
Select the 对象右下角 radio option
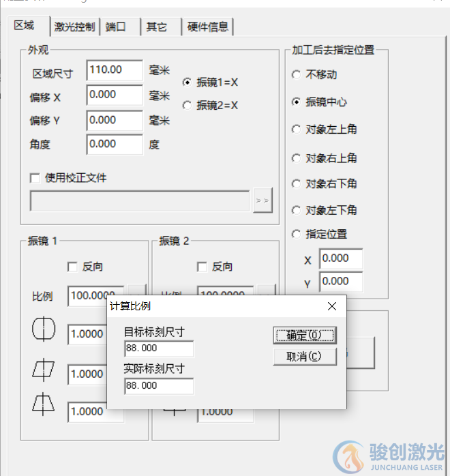coord(296,183)
